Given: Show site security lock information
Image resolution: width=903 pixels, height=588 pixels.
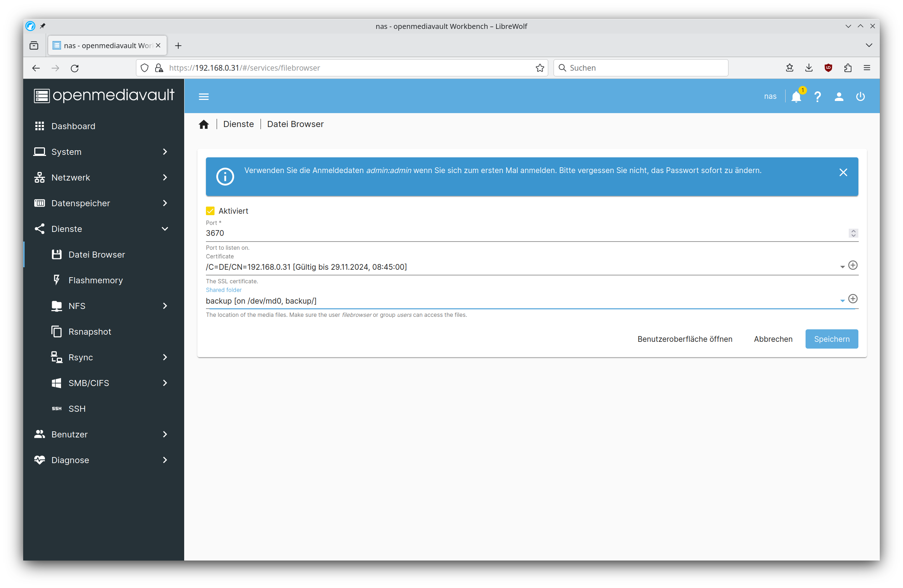Looking at the screenshot, I should tap(159, 68).
